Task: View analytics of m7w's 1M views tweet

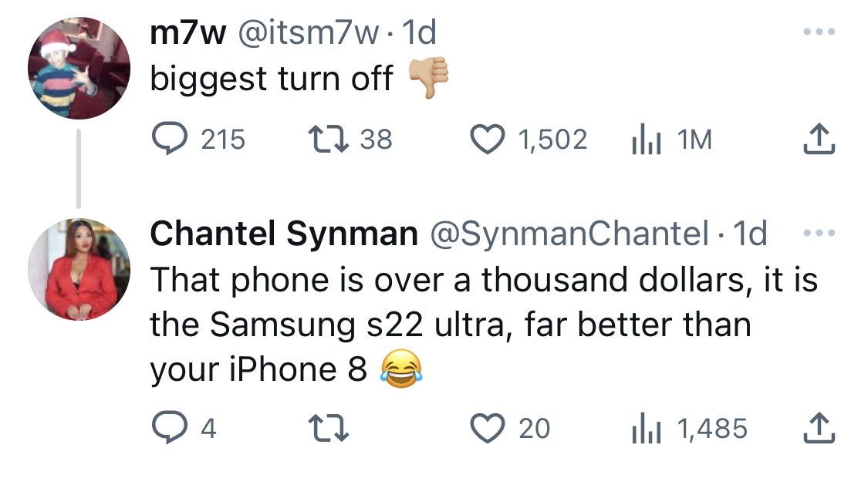Action: [x=671, y=140]
